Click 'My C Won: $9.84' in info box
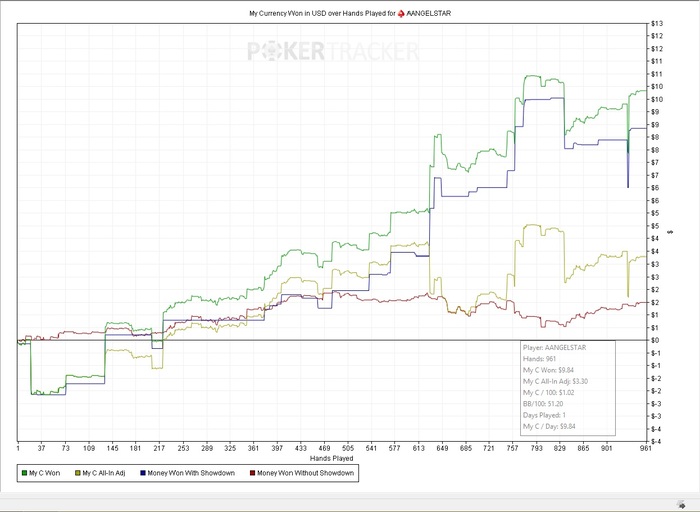This screenshot has width=700, height=512. [548, 370]
